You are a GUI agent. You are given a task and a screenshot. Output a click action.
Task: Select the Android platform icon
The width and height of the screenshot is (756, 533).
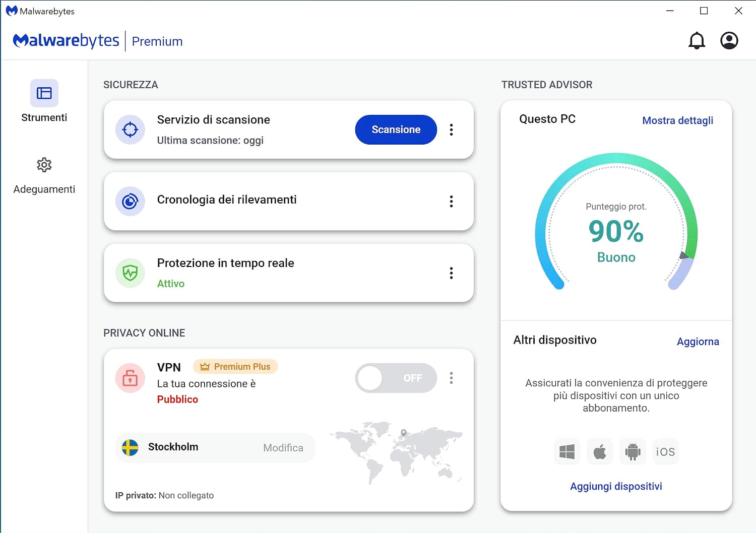(633, 451)
